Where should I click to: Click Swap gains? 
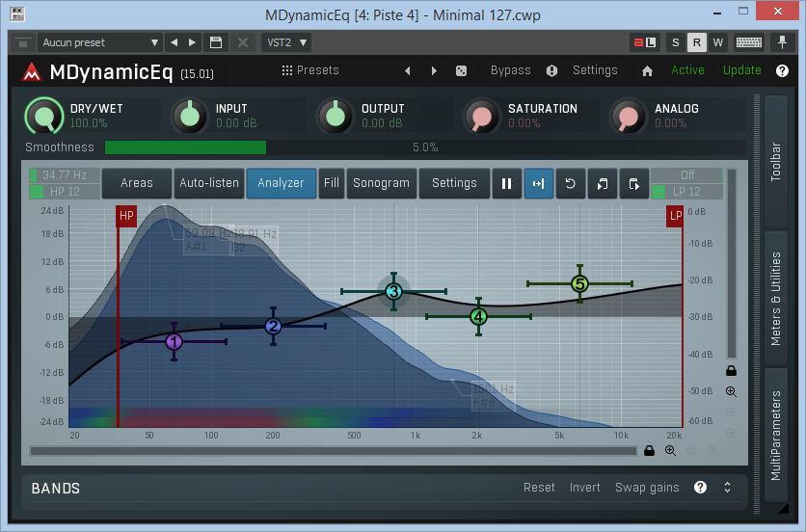[x=647, y=488]
